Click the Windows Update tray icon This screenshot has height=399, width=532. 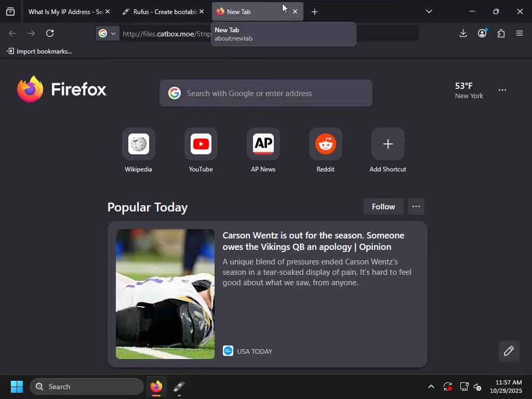pos(447,387)
